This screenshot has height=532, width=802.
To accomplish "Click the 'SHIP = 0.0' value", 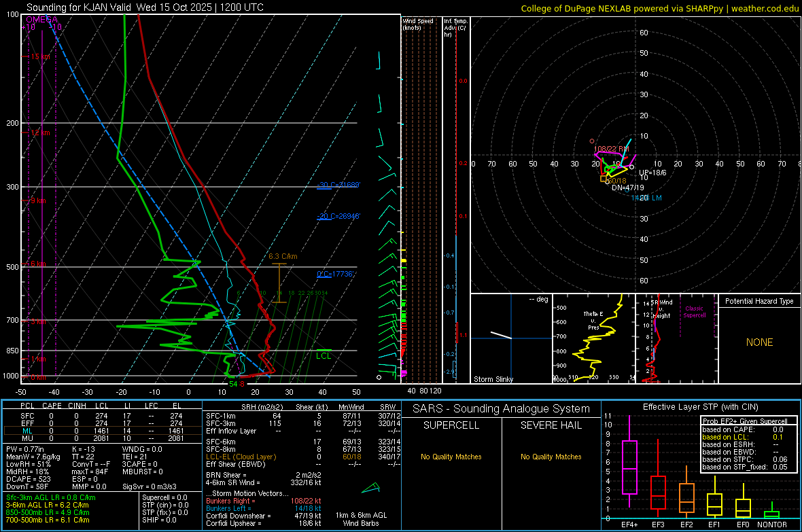I will coord(159,520).
